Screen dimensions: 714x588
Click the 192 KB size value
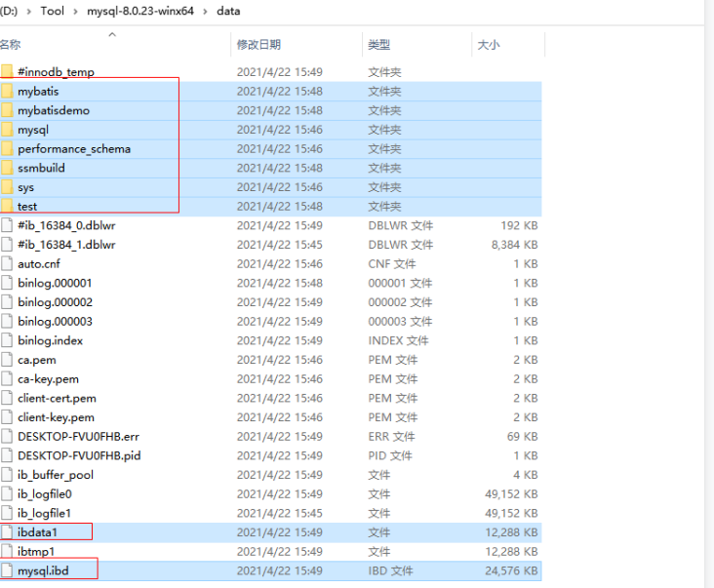click(519, 225)
